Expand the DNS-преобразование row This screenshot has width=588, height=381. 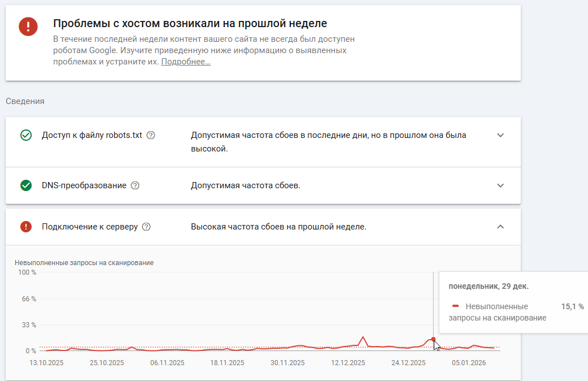point(500,185)
